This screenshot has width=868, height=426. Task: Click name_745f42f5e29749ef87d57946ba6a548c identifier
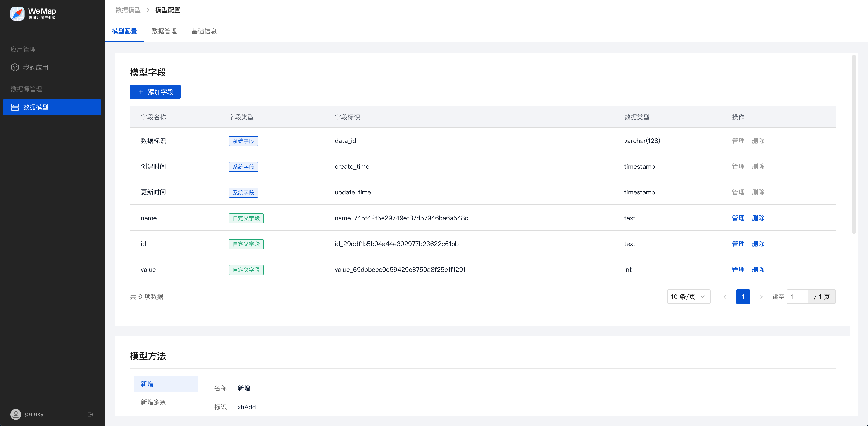(401, 218)
